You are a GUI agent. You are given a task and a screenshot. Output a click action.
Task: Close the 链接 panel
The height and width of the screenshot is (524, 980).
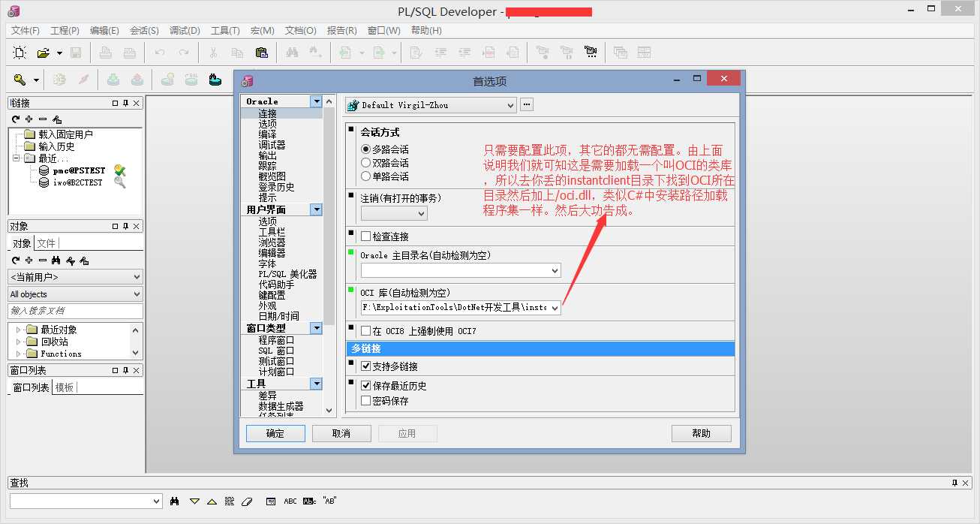click(x=136, y=104)
